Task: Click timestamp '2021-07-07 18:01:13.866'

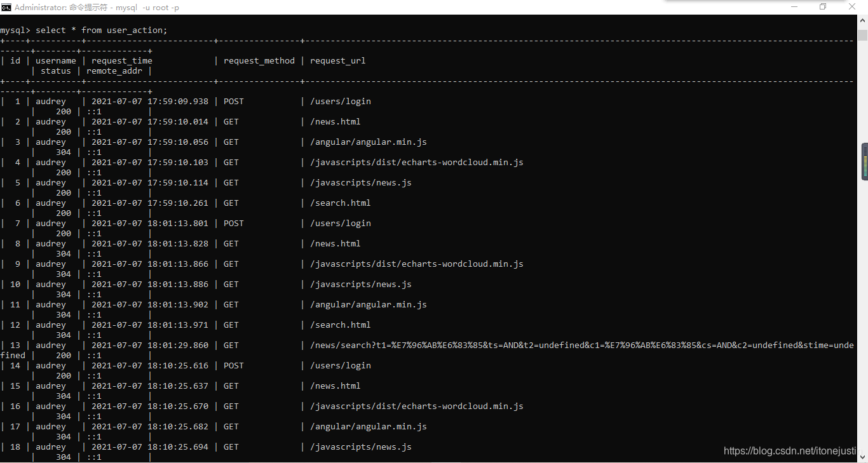Action: coord(150,264)
